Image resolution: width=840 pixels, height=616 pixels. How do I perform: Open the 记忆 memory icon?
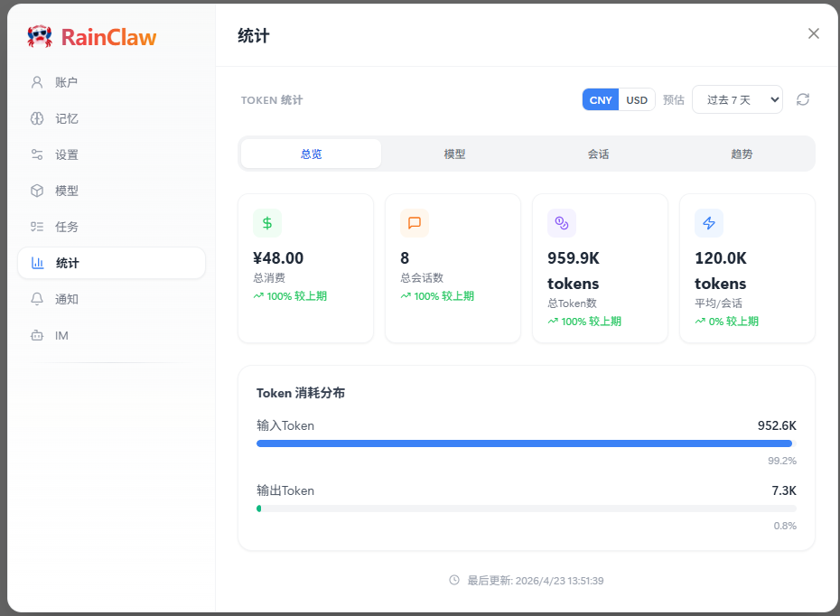pyautogui.click(x=36, y=118)
